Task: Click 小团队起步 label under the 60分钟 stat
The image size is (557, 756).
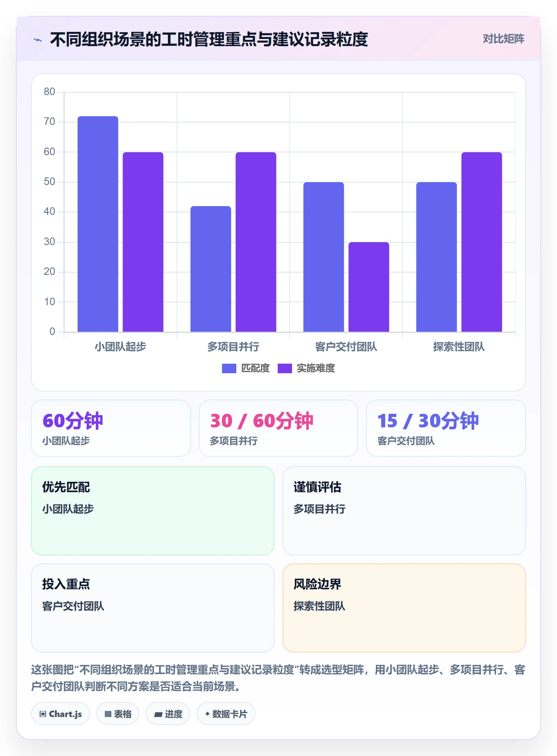Action: (x=66, y=441)
